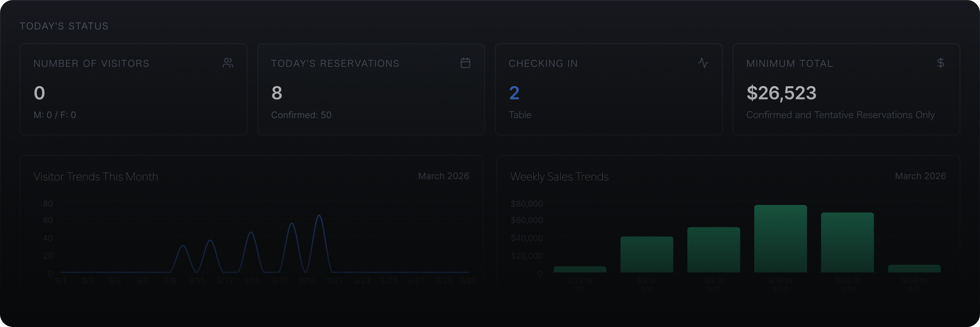The height and width of the screenshot is (327, 980).
Task: Click the tallest peak on the visitor trend line
Action: tap(319, 216)
